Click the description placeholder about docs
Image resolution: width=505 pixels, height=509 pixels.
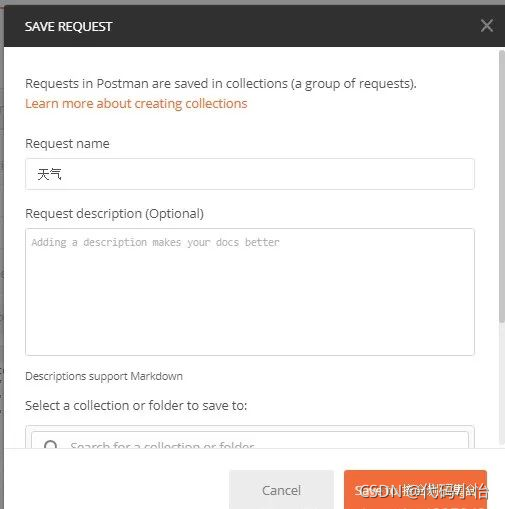(155, 242)
